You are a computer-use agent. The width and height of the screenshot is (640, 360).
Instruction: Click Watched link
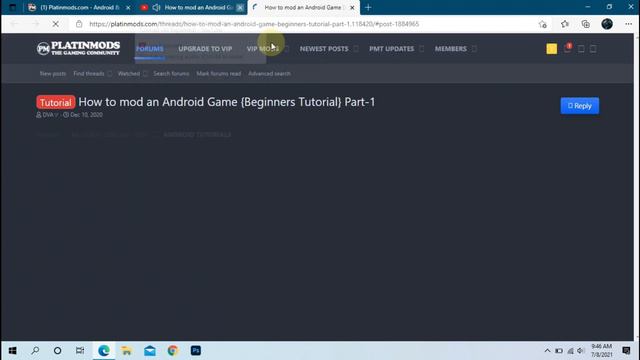[129, 73]
